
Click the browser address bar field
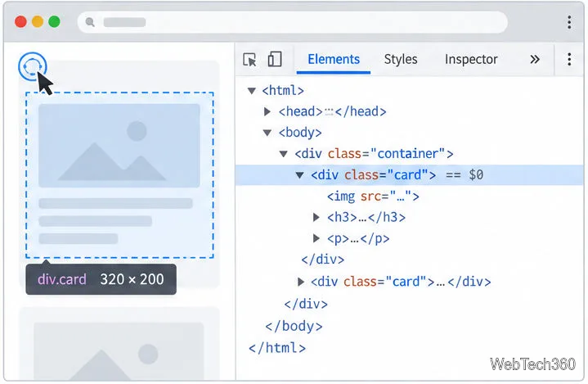(x=293, y=22)
